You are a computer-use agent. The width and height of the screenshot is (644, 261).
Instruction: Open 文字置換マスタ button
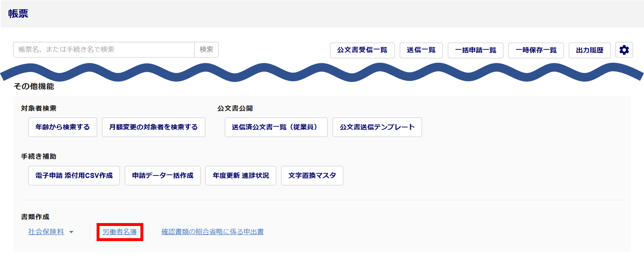pos(312,175)
